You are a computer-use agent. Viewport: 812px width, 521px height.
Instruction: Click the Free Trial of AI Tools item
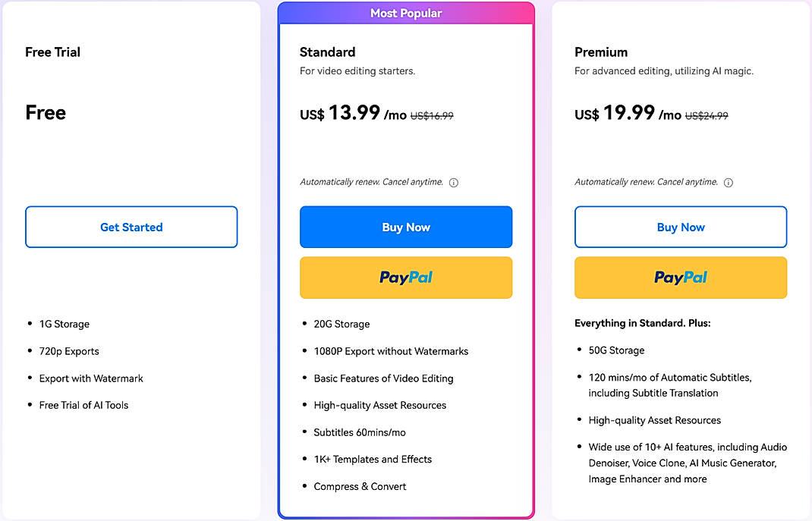(83, 405)
